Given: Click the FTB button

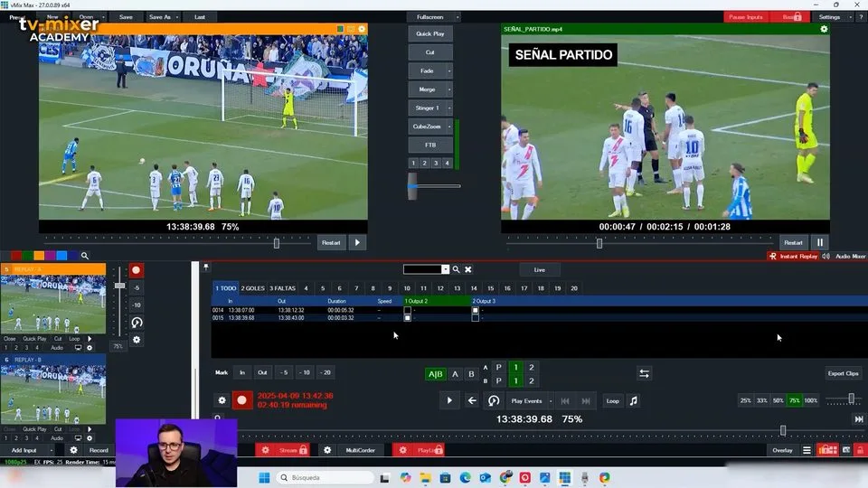Looking at the screenshot, I should (x=430, y=145).
